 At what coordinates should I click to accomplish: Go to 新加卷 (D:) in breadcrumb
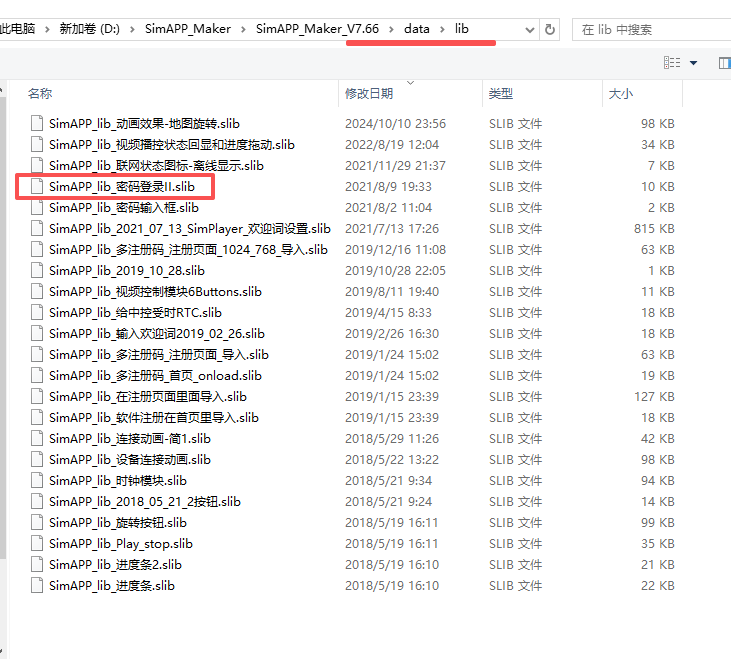tap(89, 29)
